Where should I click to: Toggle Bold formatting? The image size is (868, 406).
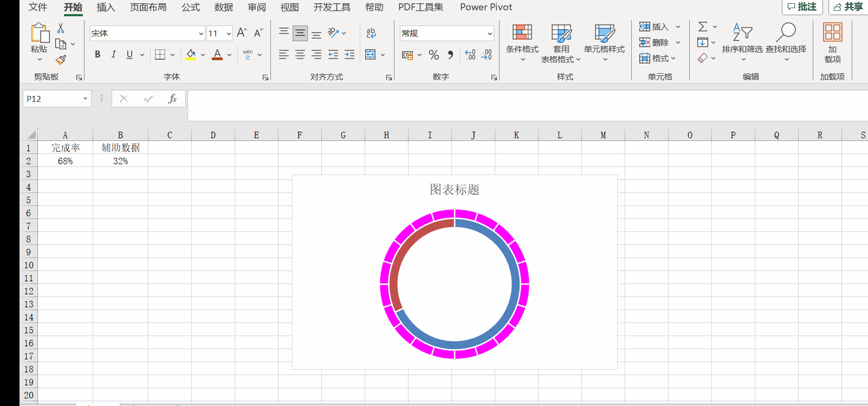pos(98,54)
